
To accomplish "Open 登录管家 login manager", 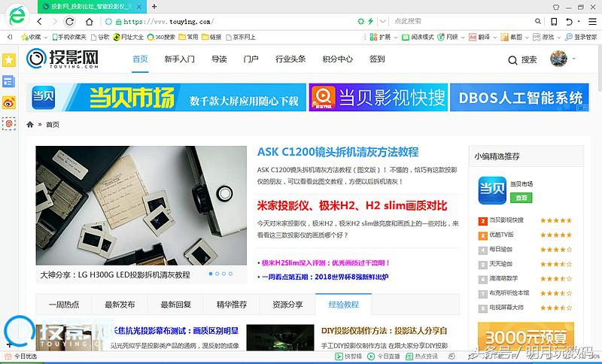I will (x=581, y=37).
